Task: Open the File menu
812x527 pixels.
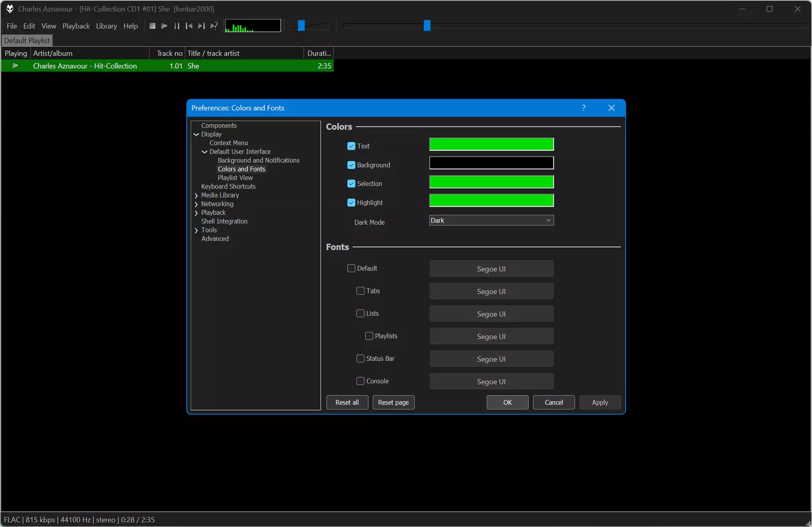Action: 12,26
